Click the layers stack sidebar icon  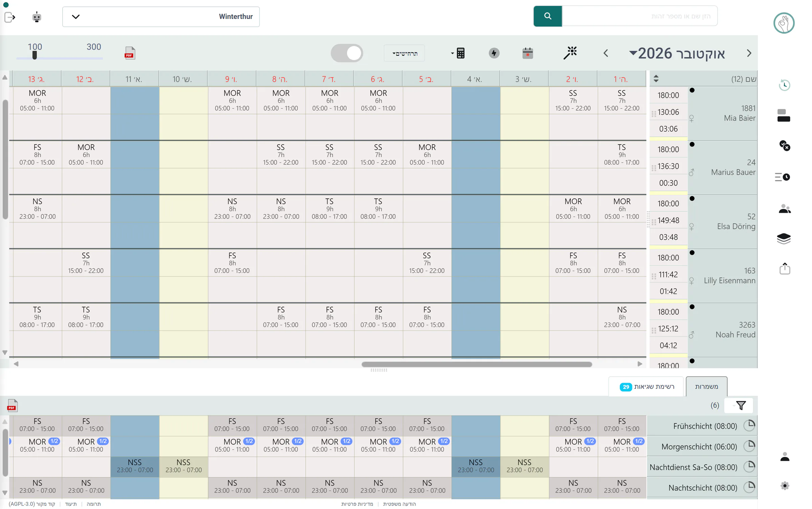(x=784, y=239)
